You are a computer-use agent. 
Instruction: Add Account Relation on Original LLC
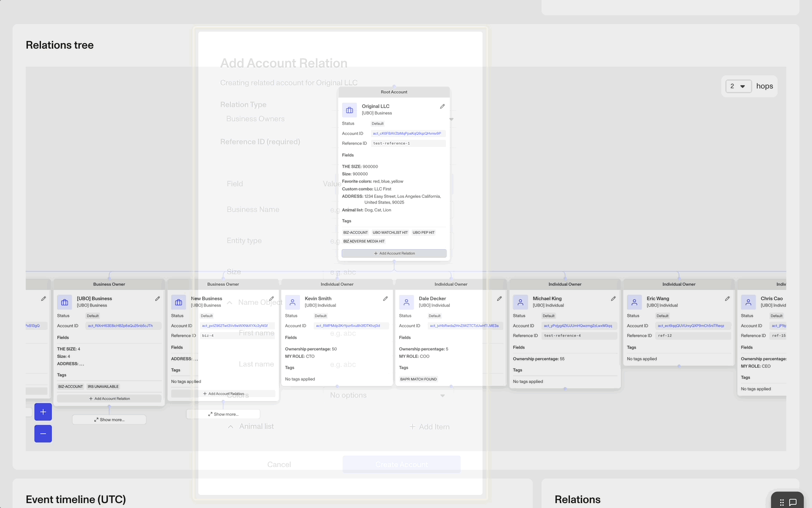coord(394,253)
